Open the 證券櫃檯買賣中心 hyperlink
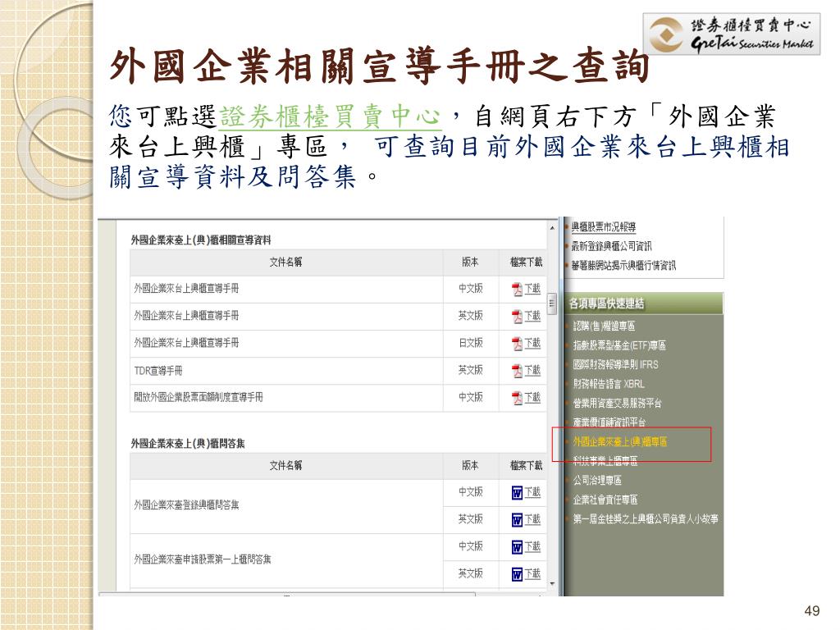 point(331,116)
